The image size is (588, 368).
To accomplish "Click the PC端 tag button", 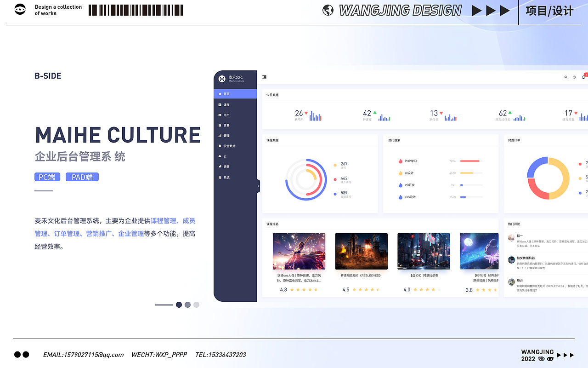I will coord(47,177).
